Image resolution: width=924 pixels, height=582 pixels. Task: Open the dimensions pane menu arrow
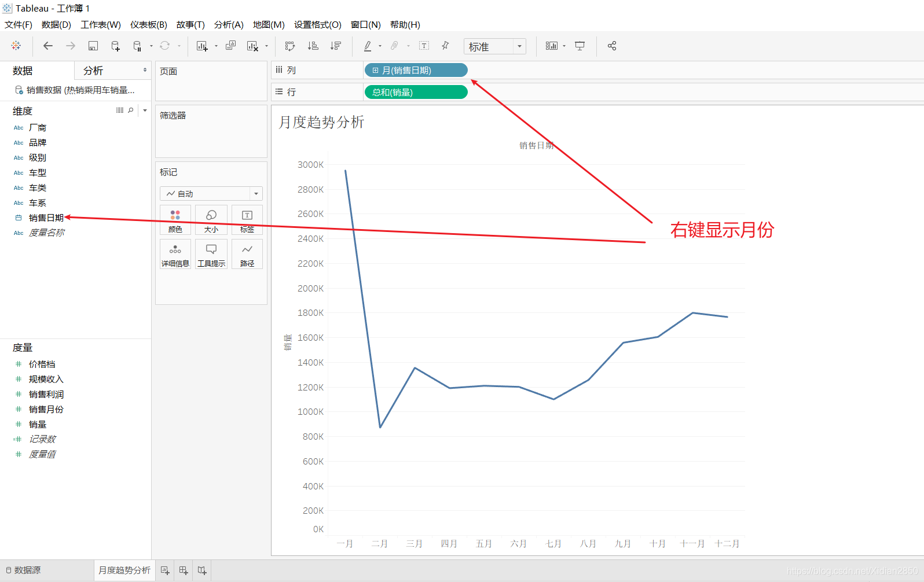pyautogui.click(x=145, y=110)
